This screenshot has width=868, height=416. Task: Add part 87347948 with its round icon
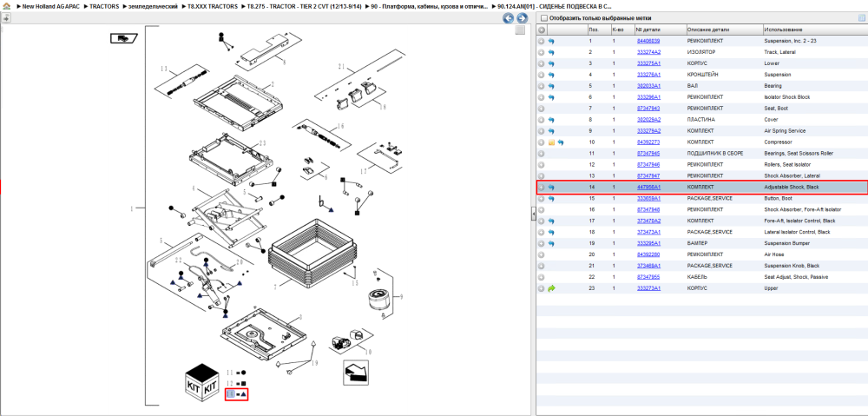542,209
